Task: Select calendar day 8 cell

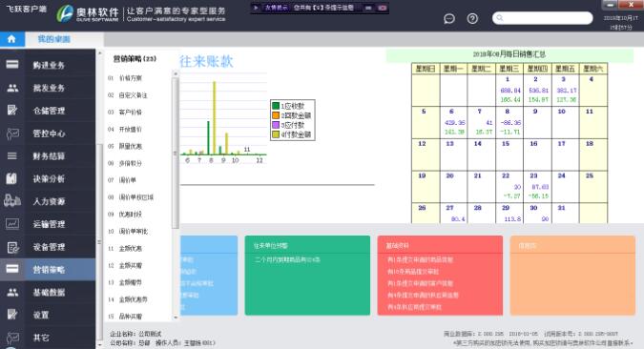Action: [x=509, y=122]
